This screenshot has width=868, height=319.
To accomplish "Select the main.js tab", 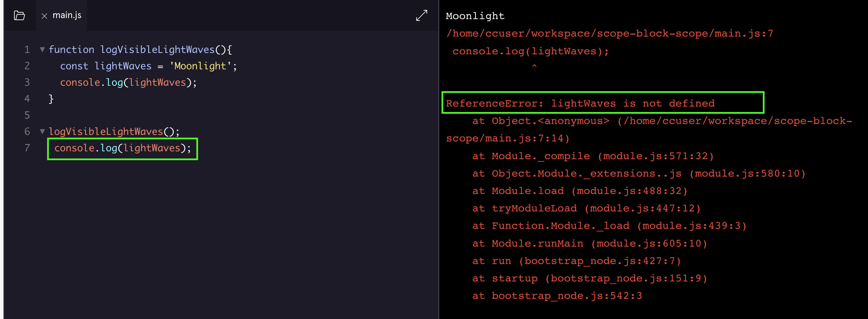I will (x=67, y=15).
